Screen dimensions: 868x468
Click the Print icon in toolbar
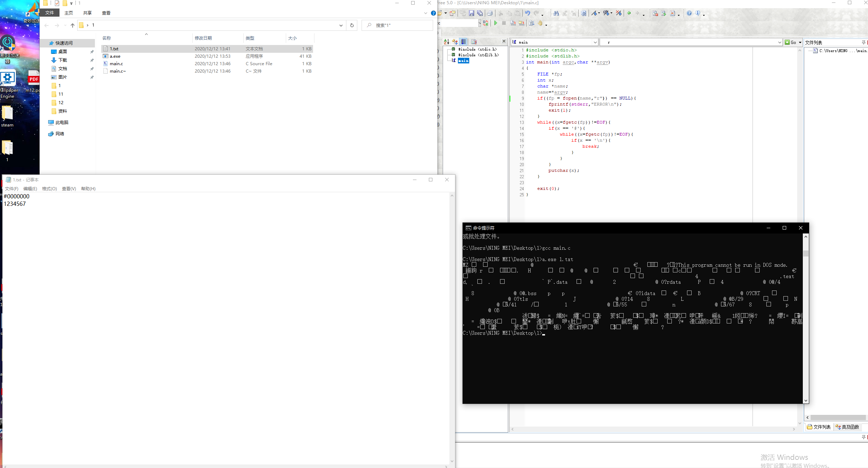point(490,13)
